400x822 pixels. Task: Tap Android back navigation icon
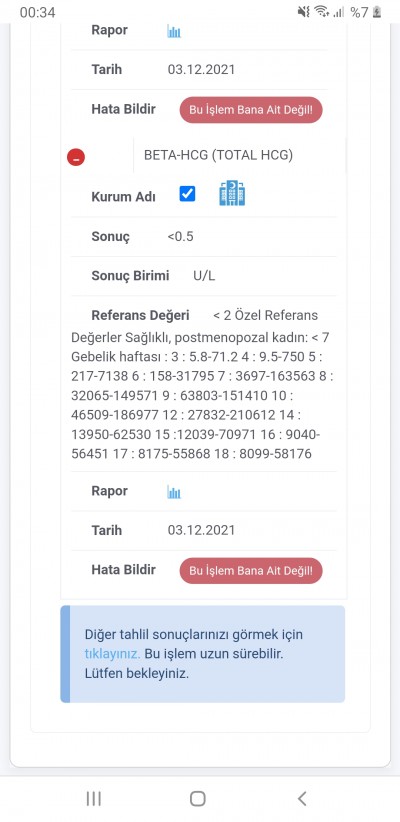[x=301, y=798]
